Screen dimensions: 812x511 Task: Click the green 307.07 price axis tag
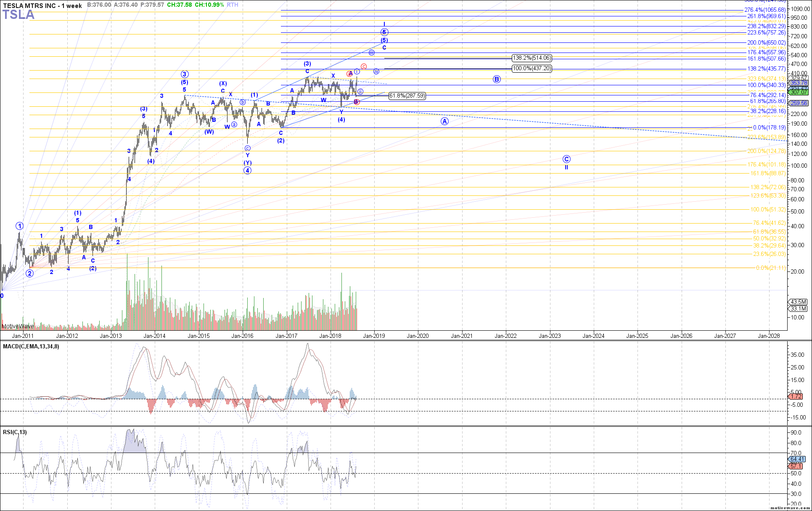(799, 92)
